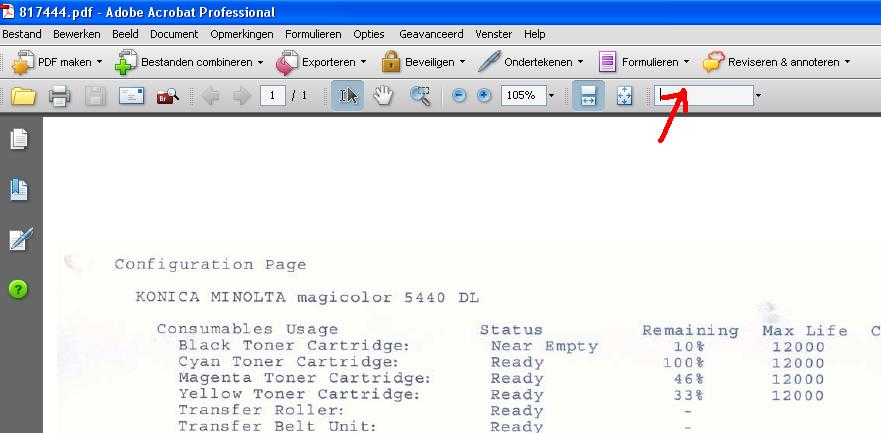Click the Configuration Page heading text
Viewport: 881px width, 433px height.
click(x=211, y=265)
